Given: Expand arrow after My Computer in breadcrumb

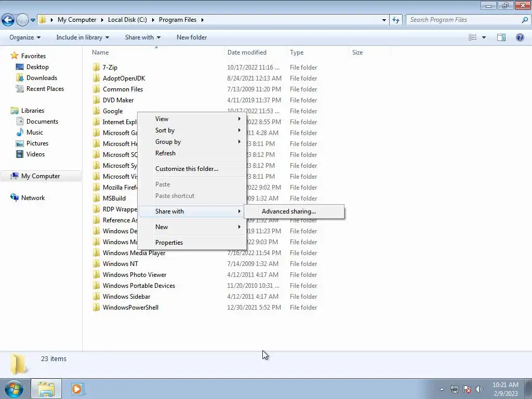Looking at the screenshot, I should (102, 20).
